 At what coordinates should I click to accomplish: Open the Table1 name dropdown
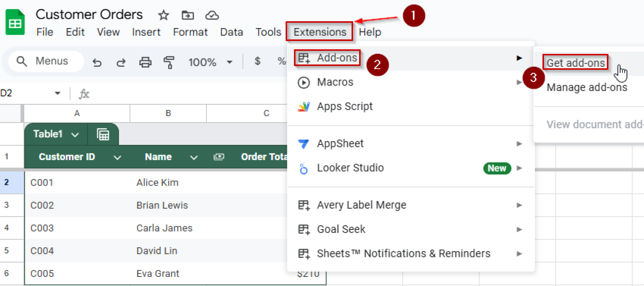tap(75, 134)
